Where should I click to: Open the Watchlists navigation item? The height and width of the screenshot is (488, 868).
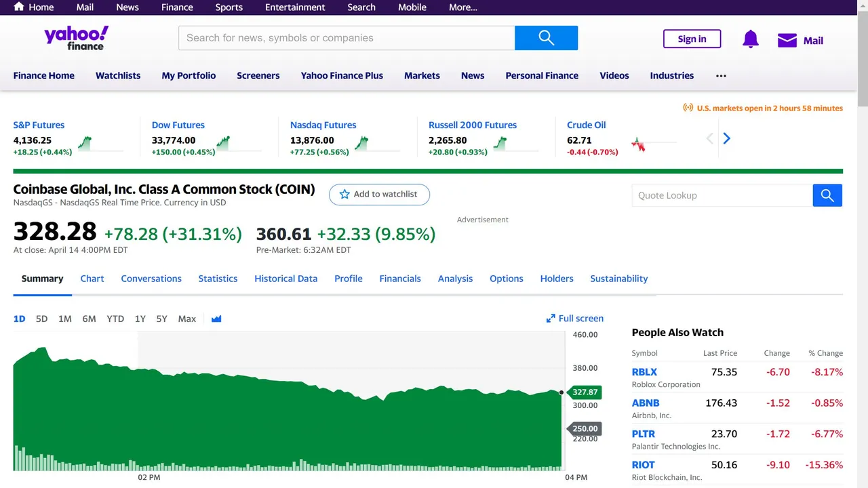pos(118,76)
